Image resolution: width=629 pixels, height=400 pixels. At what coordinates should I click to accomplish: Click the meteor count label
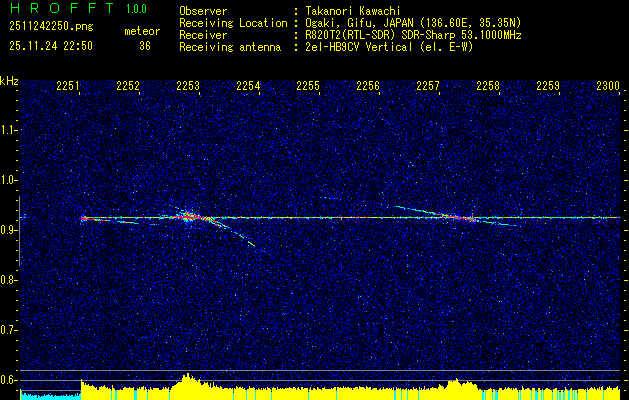[x=142, y=31]
